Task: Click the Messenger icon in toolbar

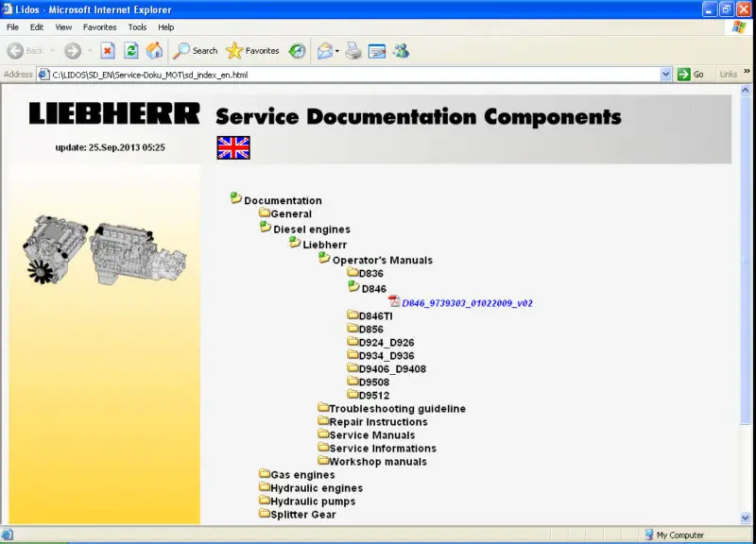Action: click(x=401, y=51)
